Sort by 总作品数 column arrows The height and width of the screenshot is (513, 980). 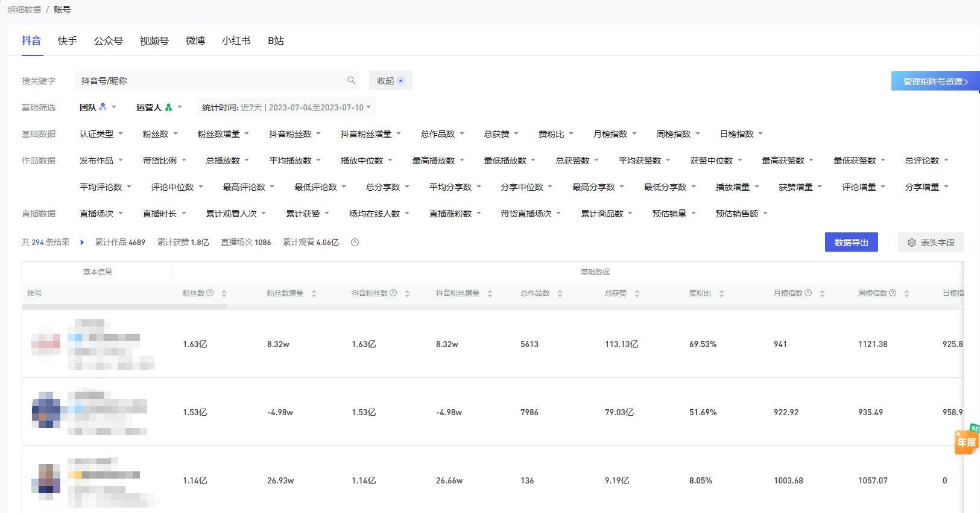[560, 293]
